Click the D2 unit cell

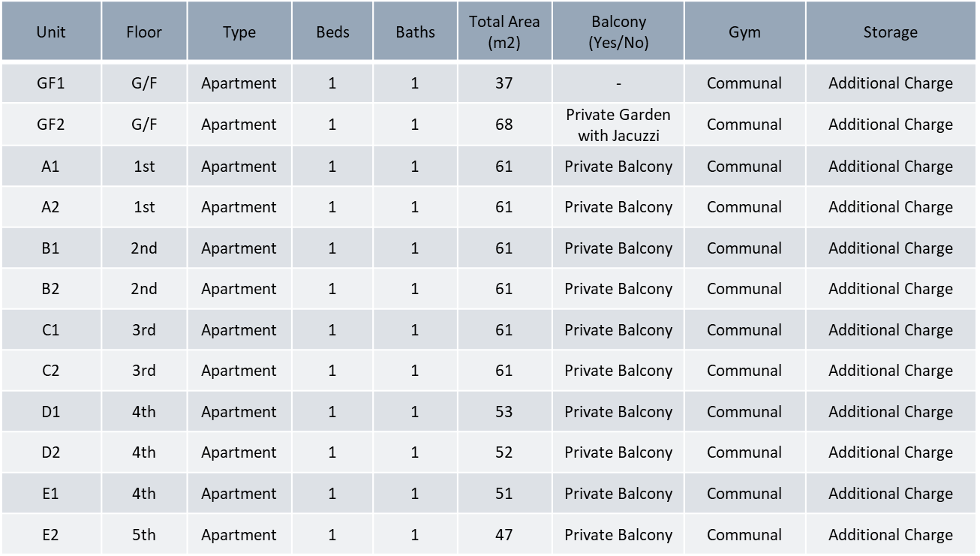click(x=51, y=452)
